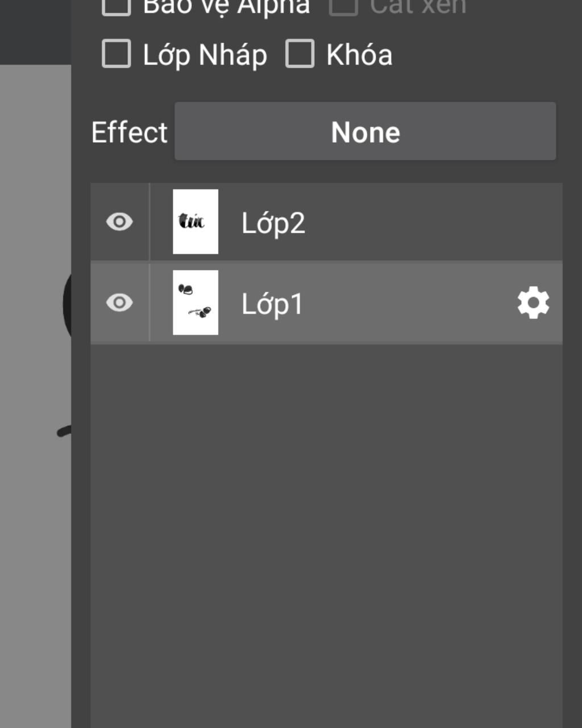Open the Lớp1 layer settings gear
This screenshot has height=728, width=582.
[x=533, y=303]
